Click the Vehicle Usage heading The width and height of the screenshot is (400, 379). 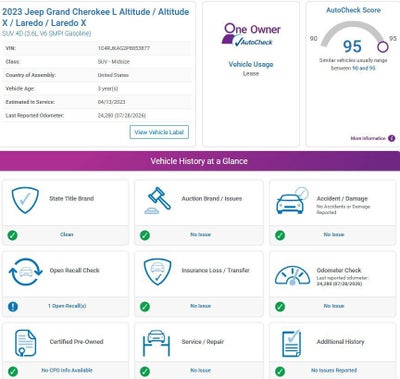pos(251,64)
